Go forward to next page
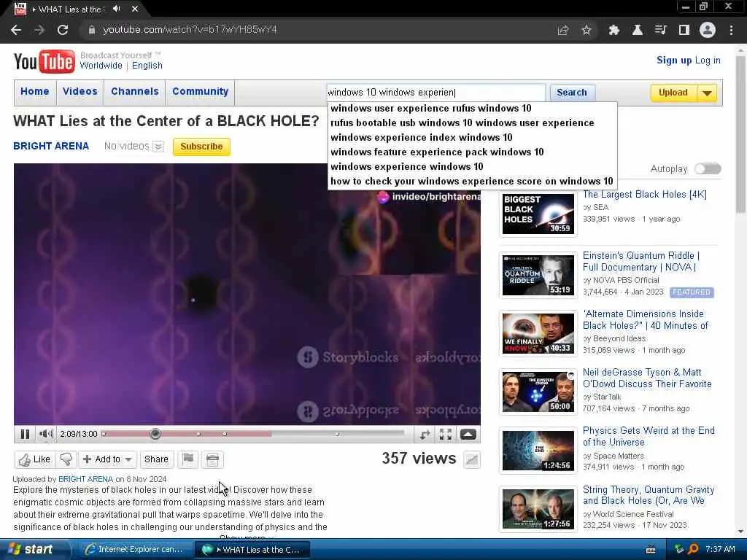This screenshot has height=560, width=747. pos(39,30)
